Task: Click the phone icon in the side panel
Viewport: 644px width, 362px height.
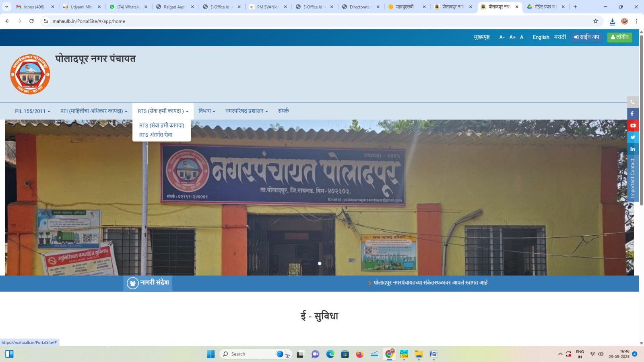Action: (632, 102)
